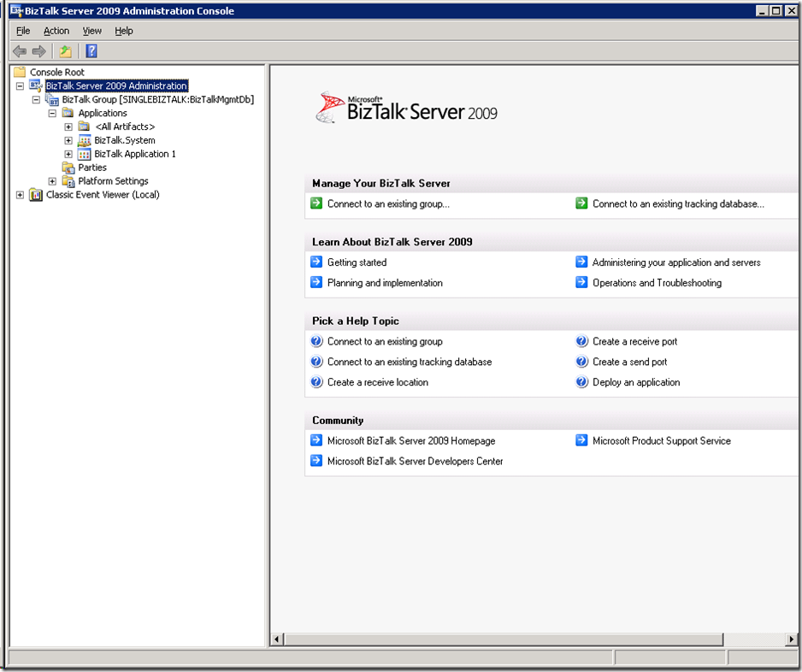Click the Back arrow toolbar icon
This screenshot has width=802, height=672.
tap(20, 51)
